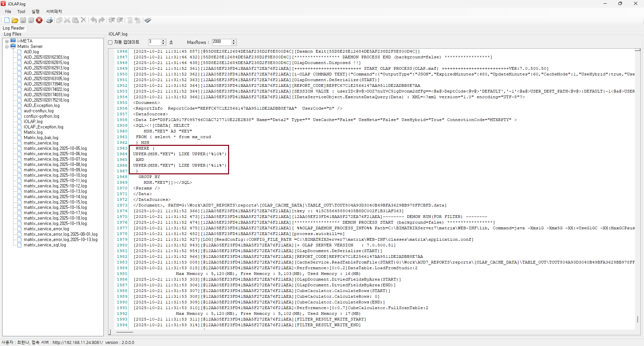644x346 pixels.
Task: Click the vertical scrollbar thumb in log view
Action: 637,319
